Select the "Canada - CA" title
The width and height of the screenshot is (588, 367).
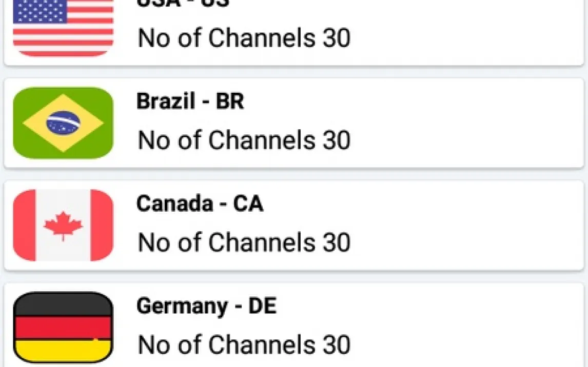click(200, 204)
